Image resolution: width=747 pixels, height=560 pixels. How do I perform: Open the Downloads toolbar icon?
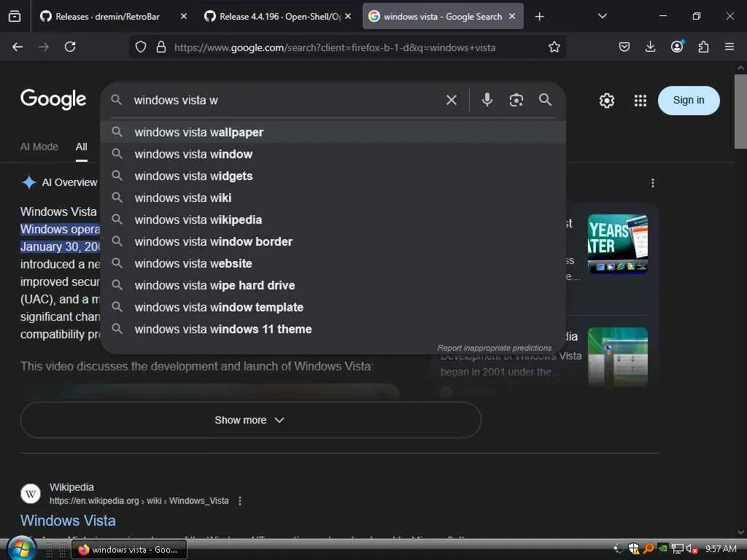(650, 47)
